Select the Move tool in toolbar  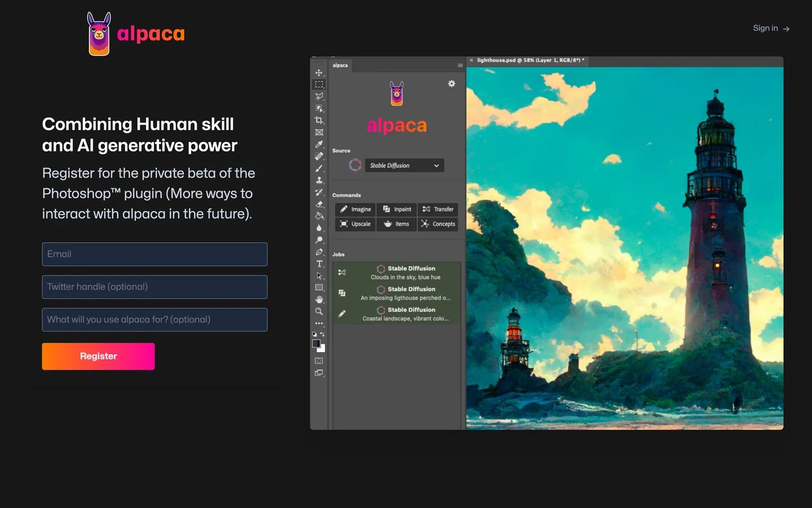point(319,73)
